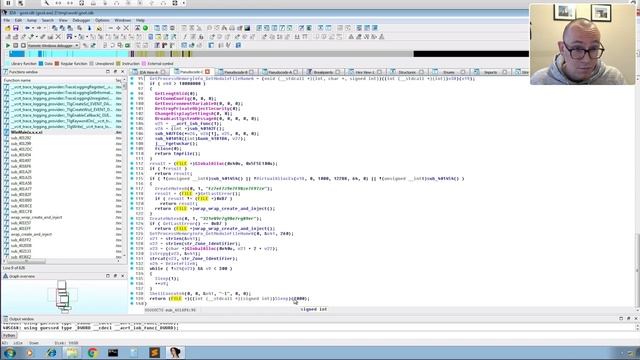Select WinMain in the functions list

(27, 132)
